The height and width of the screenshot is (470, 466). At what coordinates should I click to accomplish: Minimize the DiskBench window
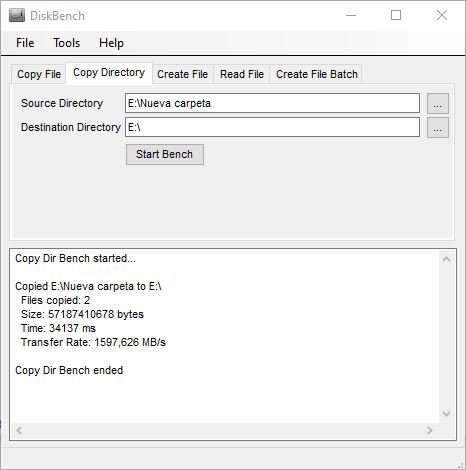tap(351, 15)
